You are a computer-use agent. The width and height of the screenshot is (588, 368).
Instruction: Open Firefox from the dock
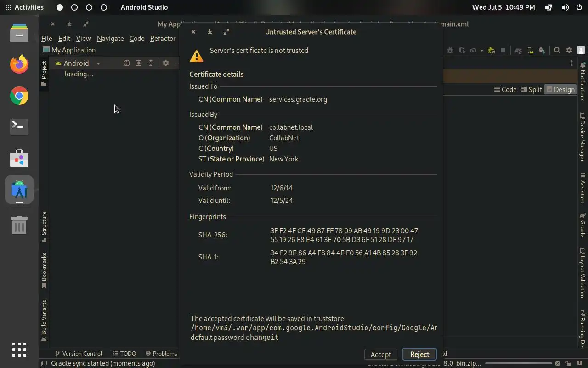click(x=19, y=64)
